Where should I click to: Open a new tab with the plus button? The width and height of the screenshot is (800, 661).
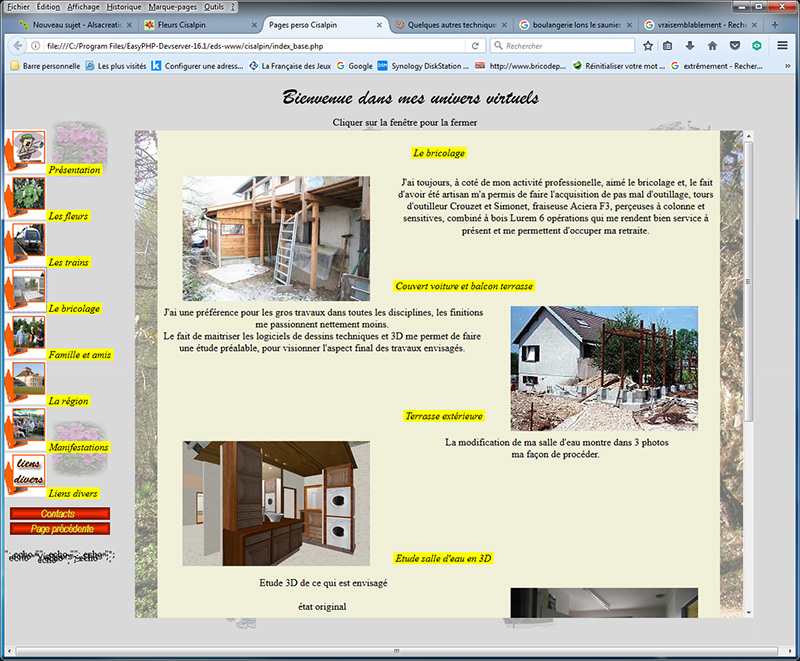click(775, 24)
